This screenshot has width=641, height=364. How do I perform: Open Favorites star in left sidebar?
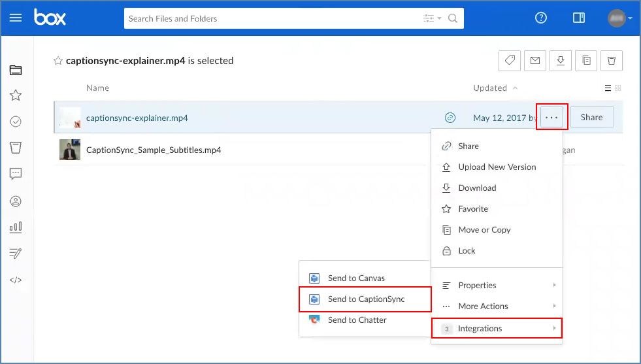pos(16,95)
